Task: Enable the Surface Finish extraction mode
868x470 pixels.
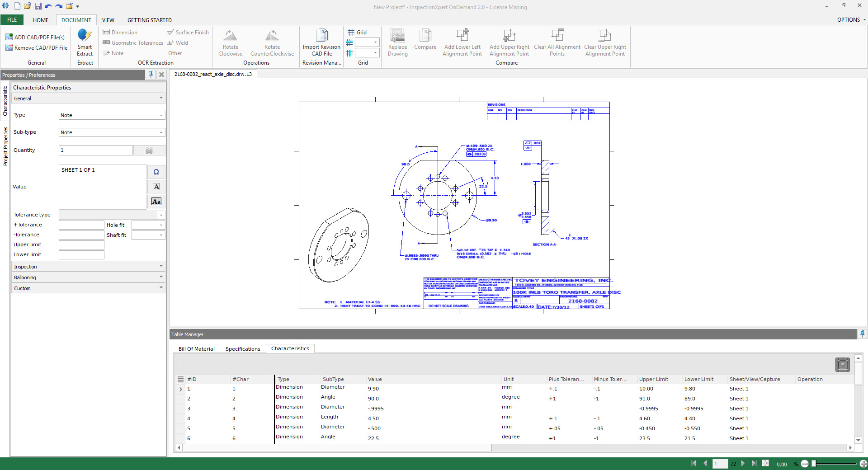Action: 188,32
